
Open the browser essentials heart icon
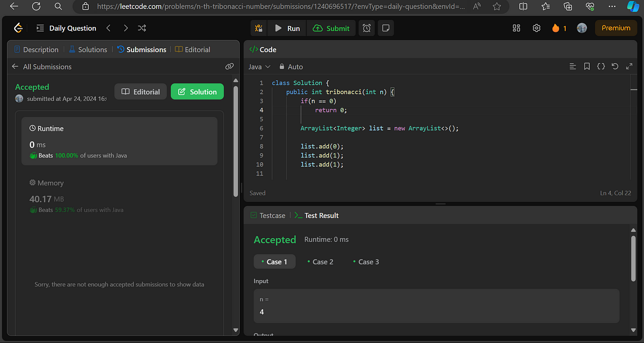(590, 7)
